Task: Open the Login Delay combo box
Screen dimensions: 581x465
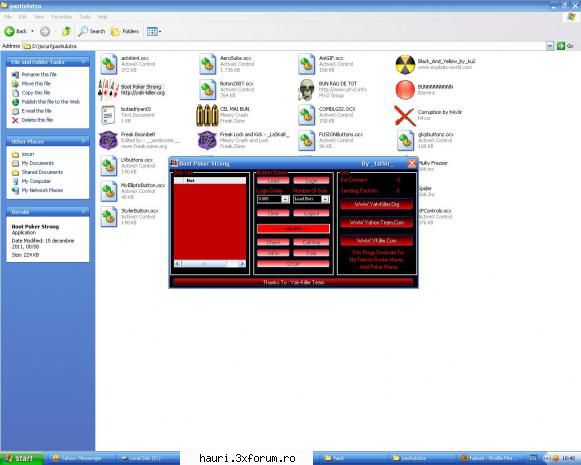Action: pos(285,199)
